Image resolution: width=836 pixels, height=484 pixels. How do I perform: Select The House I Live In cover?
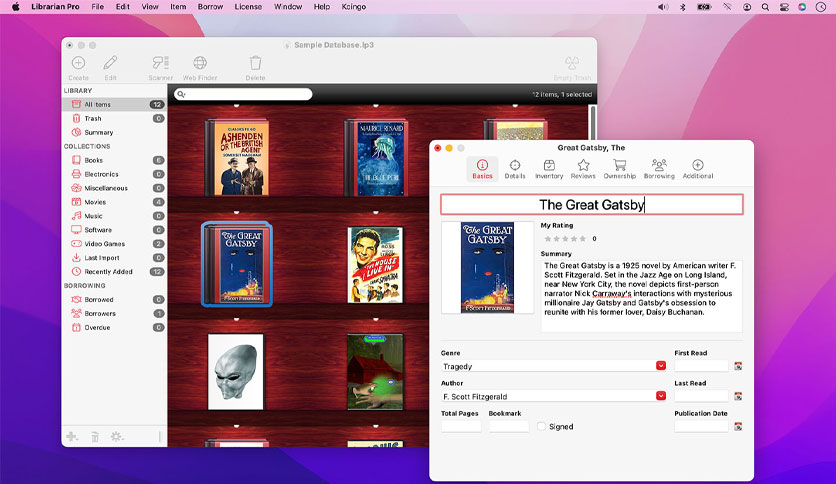375,265
